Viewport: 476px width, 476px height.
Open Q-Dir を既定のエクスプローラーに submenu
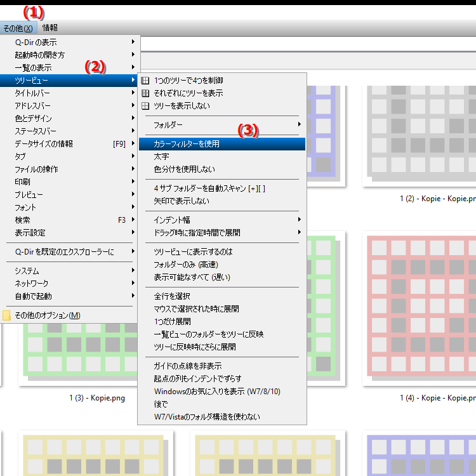coord(69,252)
